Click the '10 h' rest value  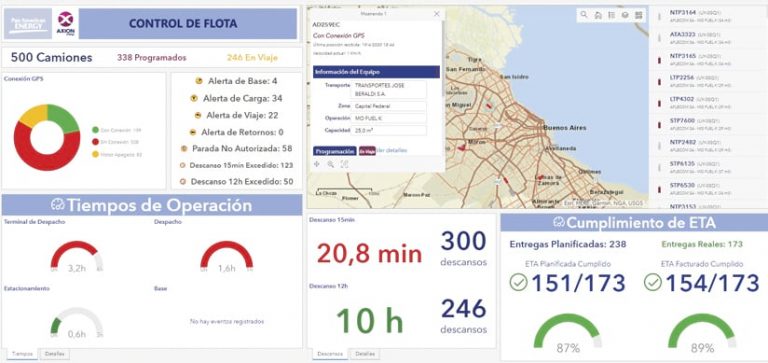pos(370,322)
